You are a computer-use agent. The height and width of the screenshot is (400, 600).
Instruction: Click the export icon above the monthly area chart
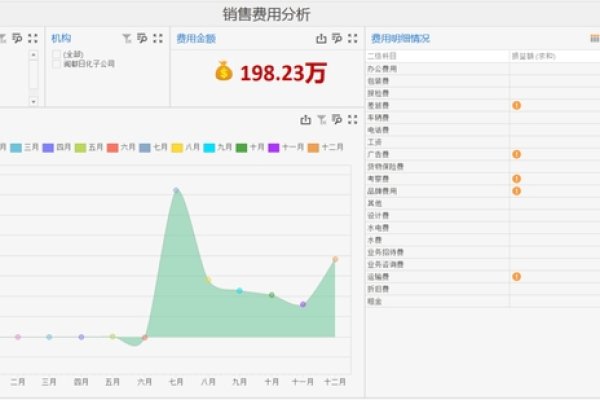click(x=305, y=119)
